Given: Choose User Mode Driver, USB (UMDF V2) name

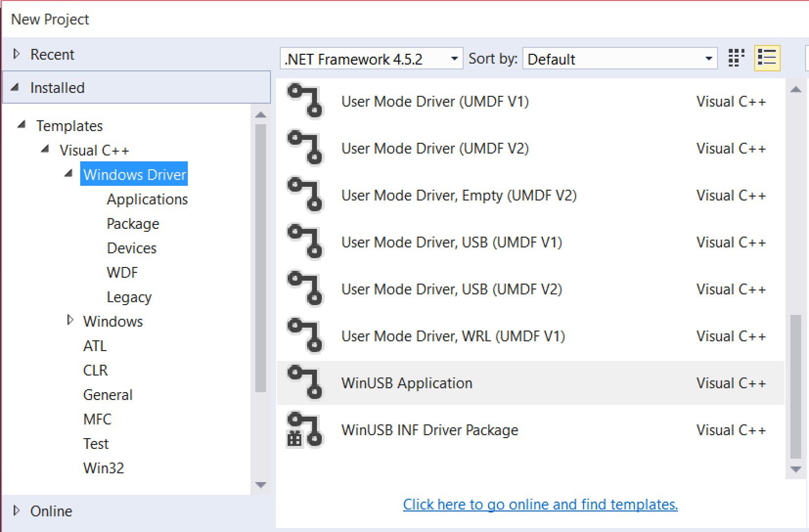Looking at the screenshot, I should pos(452,289).
